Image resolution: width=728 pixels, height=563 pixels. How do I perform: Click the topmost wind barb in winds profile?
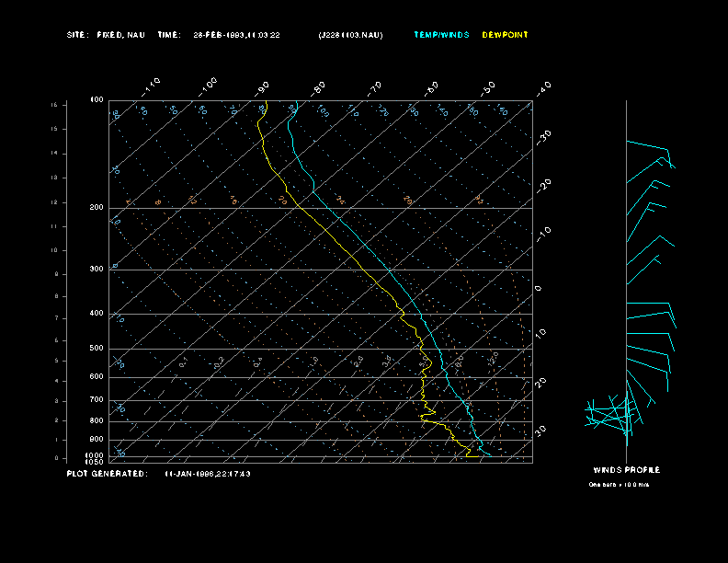click(649, 148)
